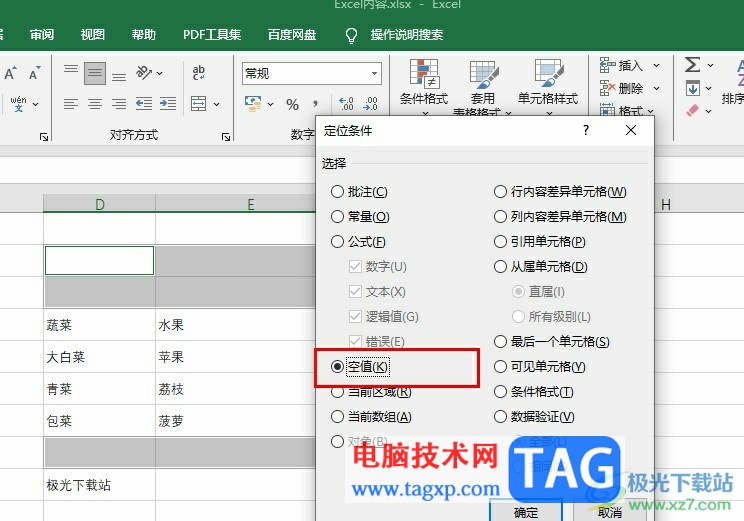Click the increase font size icon
Image resolution: width=744 pixels, height=521 pixels.
[10, 73]
